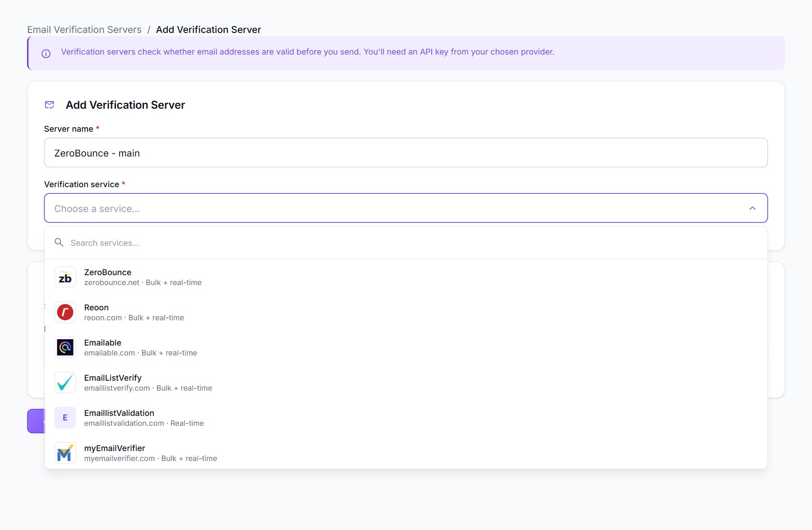
Task: Click the Search services field
Action: (x=406, y=243)
